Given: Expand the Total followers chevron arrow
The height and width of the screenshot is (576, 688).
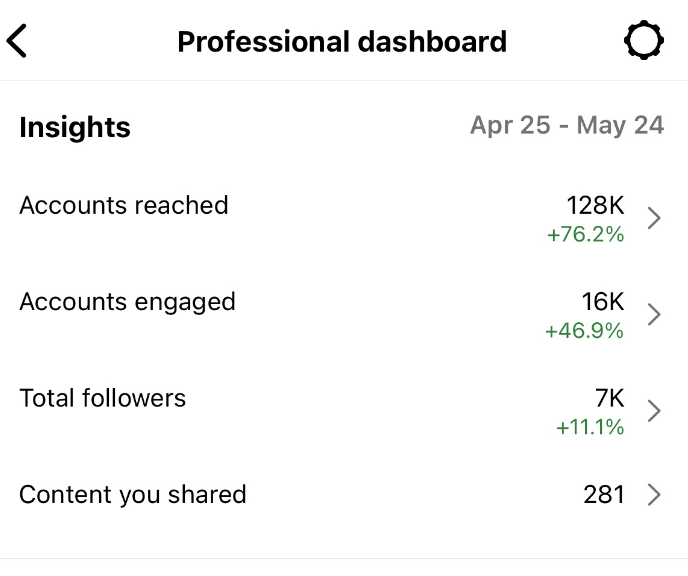Looking at the screenshot, I should click(654, 411).
